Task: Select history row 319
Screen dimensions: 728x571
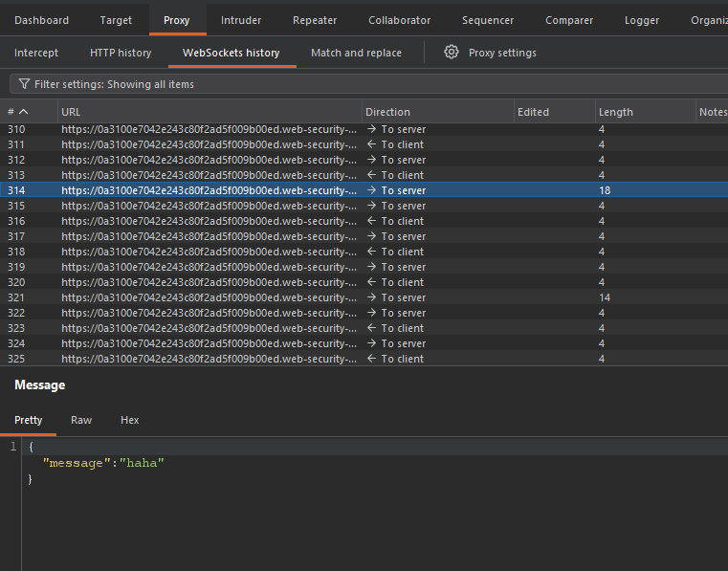Action: click(x=364, y=267)
